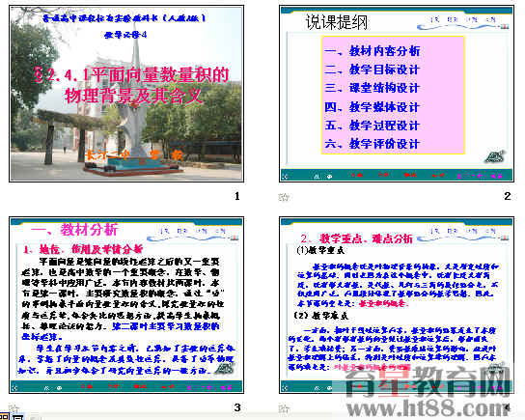This screenshot has width=525, height=420.
Task: Click the 四、教学媒体设计 outline entry
Action: (373, 107)
